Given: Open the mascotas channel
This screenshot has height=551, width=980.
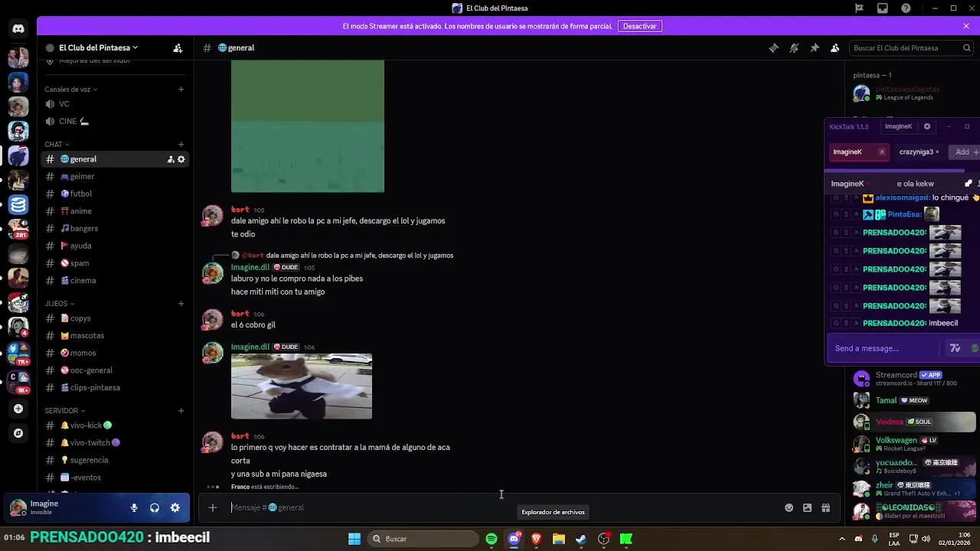Looking at the screenshot, I should 115,335.
